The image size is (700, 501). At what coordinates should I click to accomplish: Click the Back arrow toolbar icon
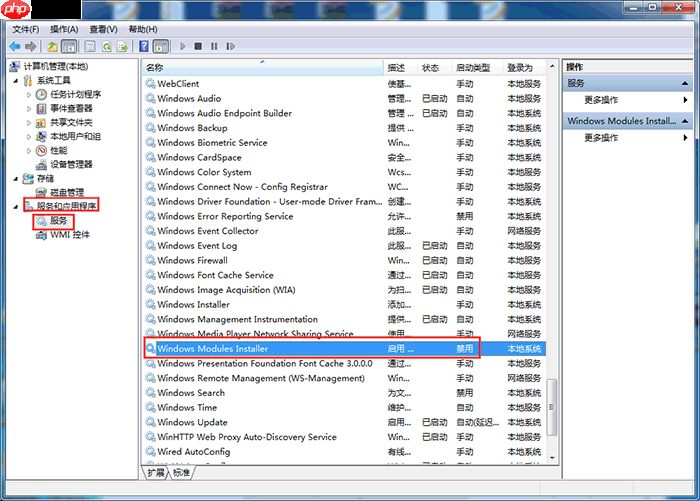click(x=15, y=46)
